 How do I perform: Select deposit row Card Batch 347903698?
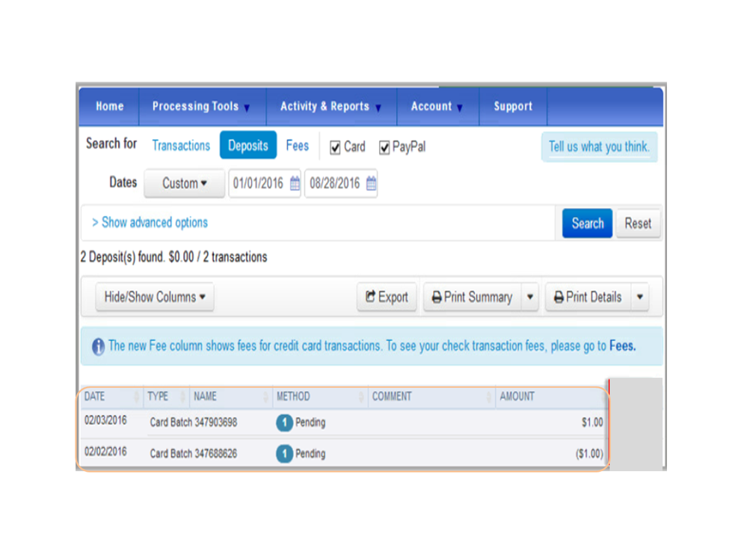pos(344,422)
